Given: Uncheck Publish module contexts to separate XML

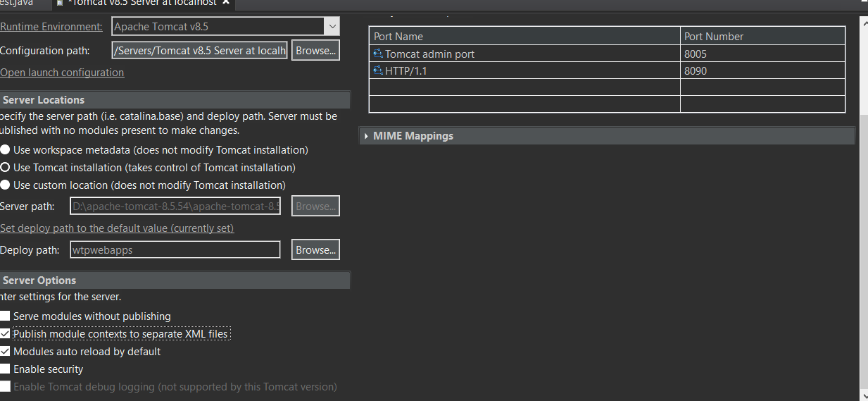Looking at the screenshot, I should pyautogui.click(x=6, y=334).
